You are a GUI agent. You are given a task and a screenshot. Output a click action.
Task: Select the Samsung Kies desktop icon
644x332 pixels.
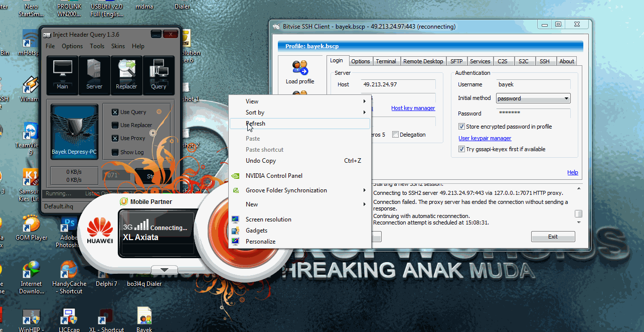pyautogui.click(x=32, y=178)
